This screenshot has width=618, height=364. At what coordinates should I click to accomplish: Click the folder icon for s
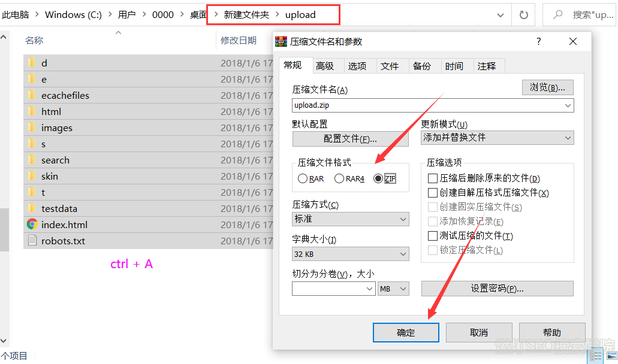[x=32, y=143]
